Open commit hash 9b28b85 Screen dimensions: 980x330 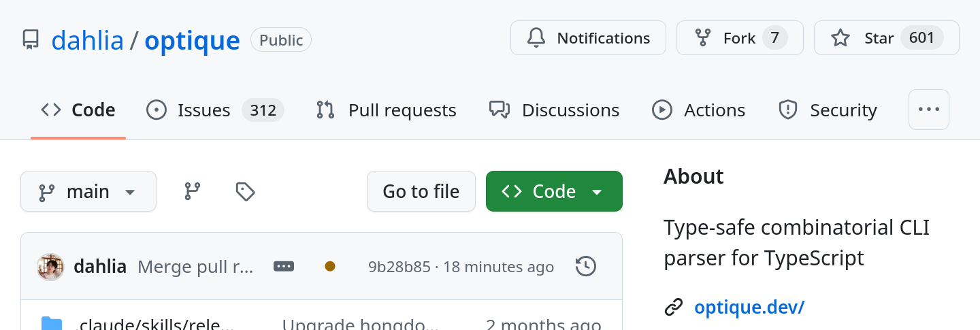click(399, 267)
